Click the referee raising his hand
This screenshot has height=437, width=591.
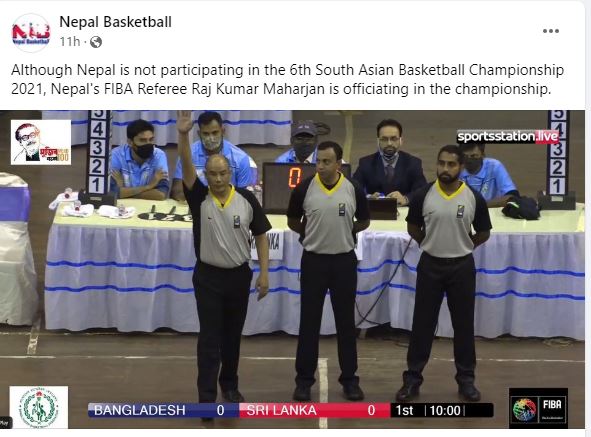click(x=223, y=256)
